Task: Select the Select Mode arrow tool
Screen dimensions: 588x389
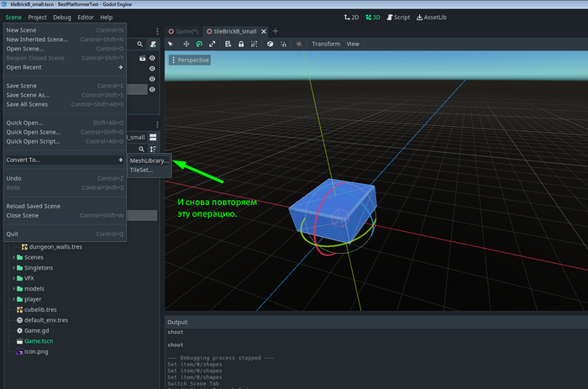Action: click(x=170, y=44)
